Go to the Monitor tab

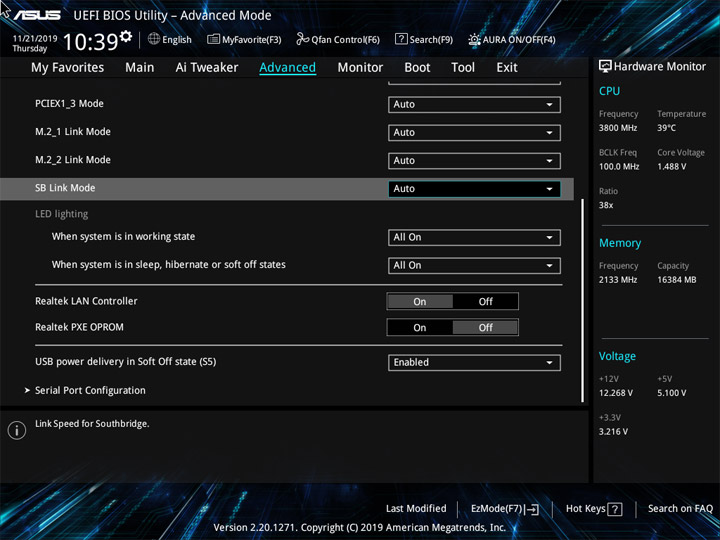click(x=360, y=68)
